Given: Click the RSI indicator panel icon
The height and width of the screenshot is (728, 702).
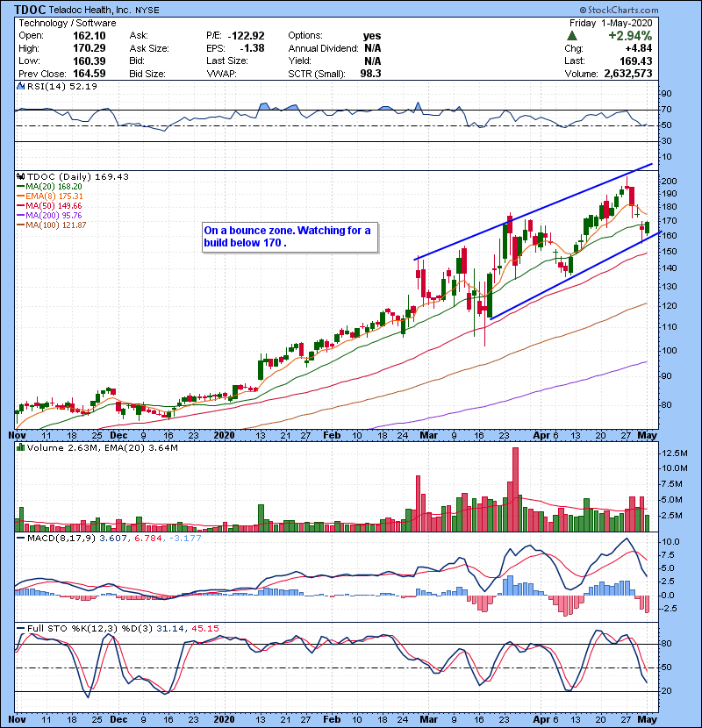Looking at the screenshot, I should [20, 86].
